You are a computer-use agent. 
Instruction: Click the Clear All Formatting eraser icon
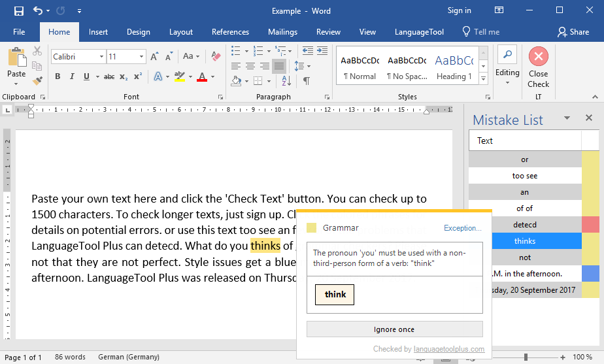pyautogui.click(x=216, y=57)
